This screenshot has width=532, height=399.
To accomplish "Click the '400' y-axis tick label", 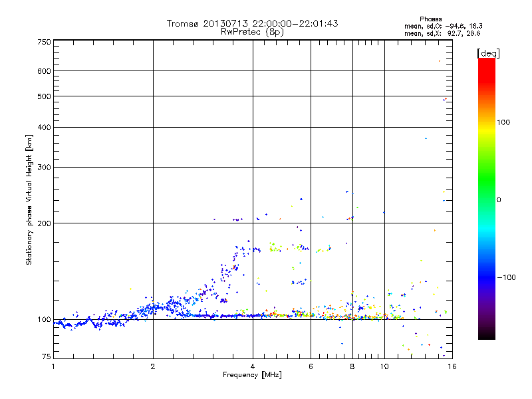I will coord(45,127).
